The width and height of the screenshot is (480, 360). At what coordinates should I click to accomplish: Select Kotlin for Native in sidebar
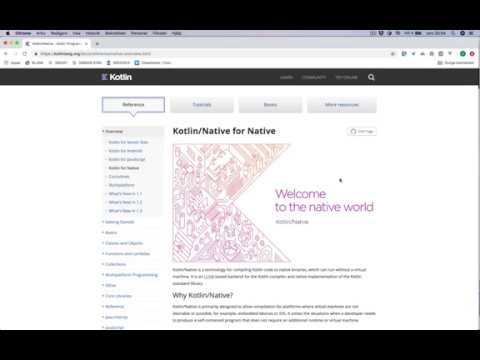[x=124, y=168]
